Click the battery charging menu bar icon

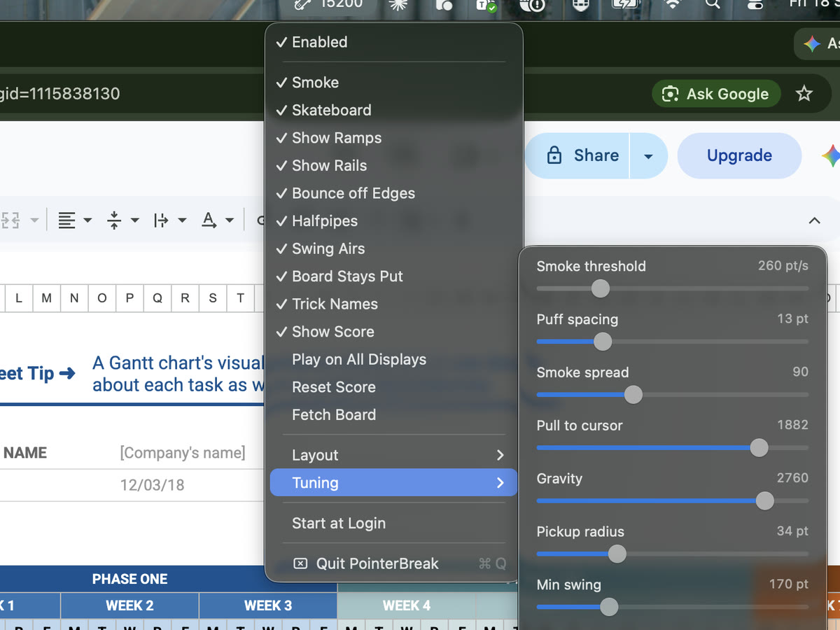coord(626,4)
